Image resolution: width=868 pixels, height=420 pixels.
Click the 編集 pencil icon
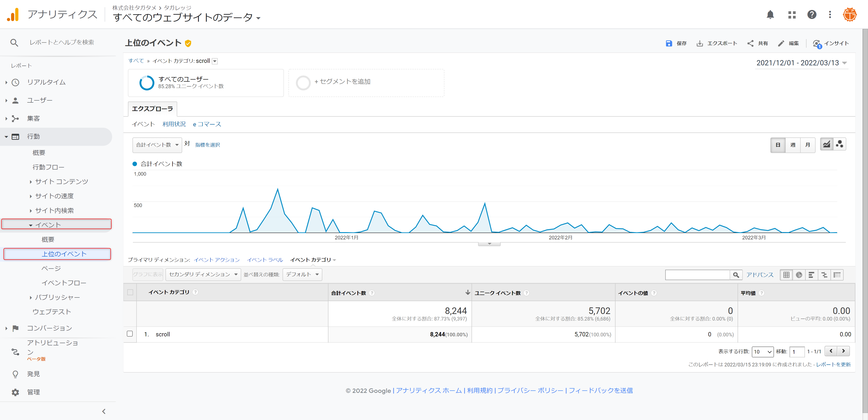click(781, 43)
